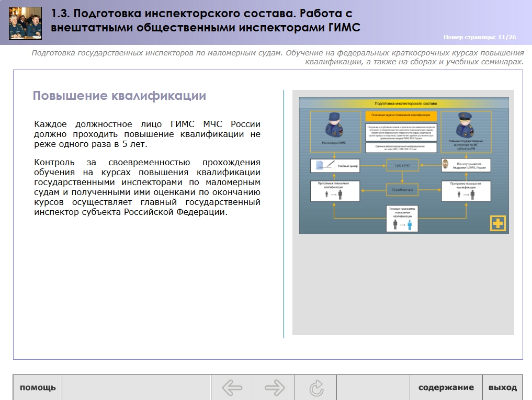
Task: Click Подготовка инспекторского состава diagram title
Action: [x=405, y=104]
